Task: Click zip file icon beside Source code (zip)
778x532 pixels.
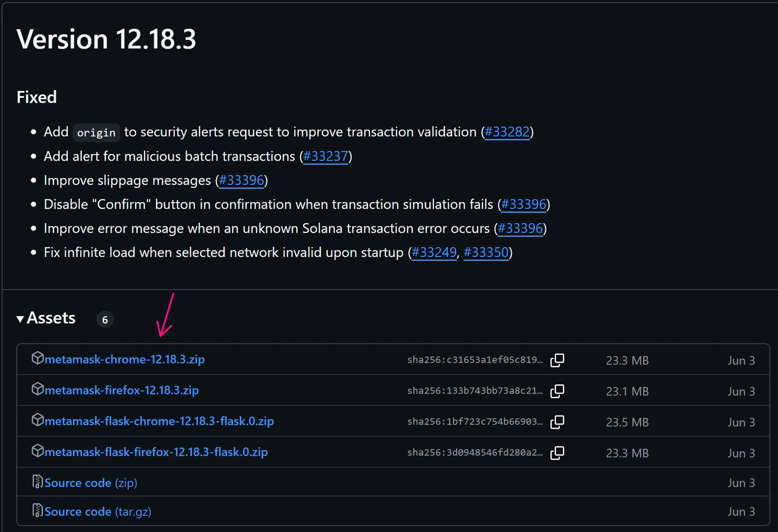Action: [38, 482]
